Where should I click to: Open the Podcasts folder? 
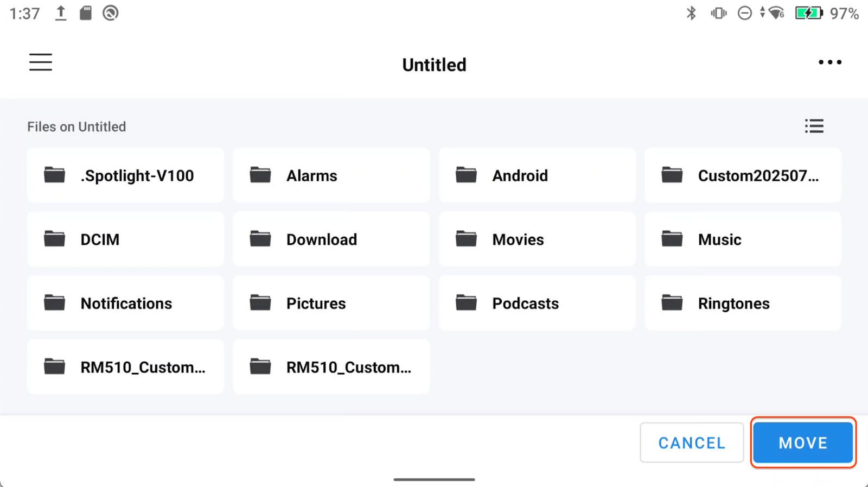(537, 303)
